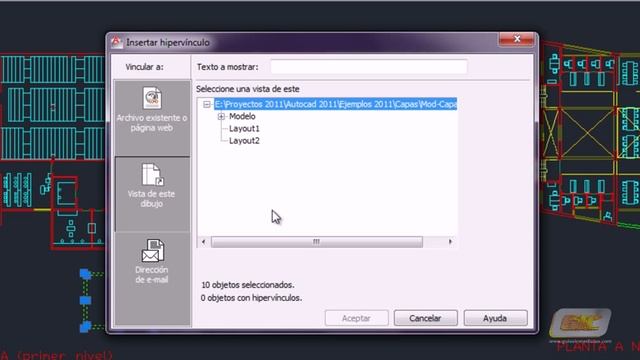Screen dimensions: 640x360
Task: Select the E:\Proyectos 2011 drawing path row
Action: pos(336,104)
